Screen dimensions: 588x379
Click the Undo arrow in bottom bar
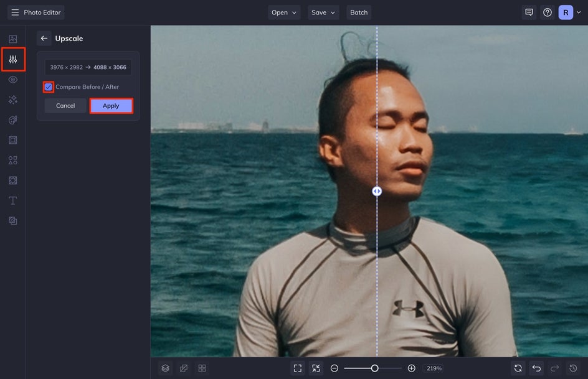tap(536, 368)
